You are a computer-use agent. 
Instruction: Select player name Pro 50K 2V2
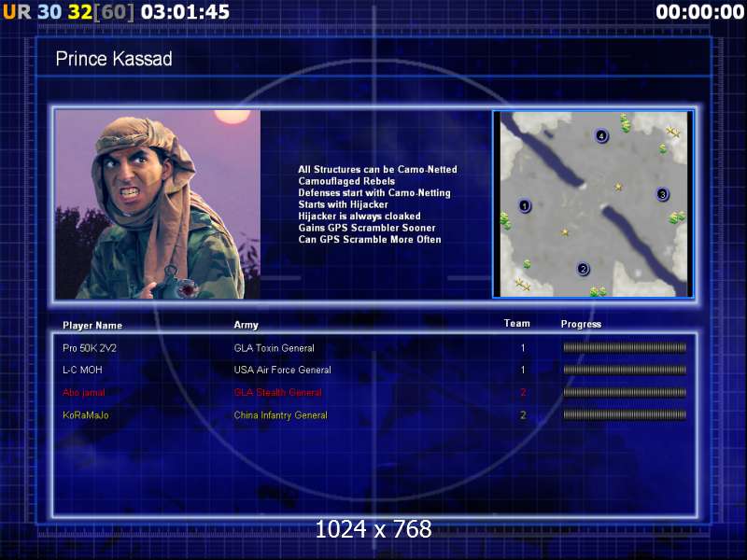[90, 348]
